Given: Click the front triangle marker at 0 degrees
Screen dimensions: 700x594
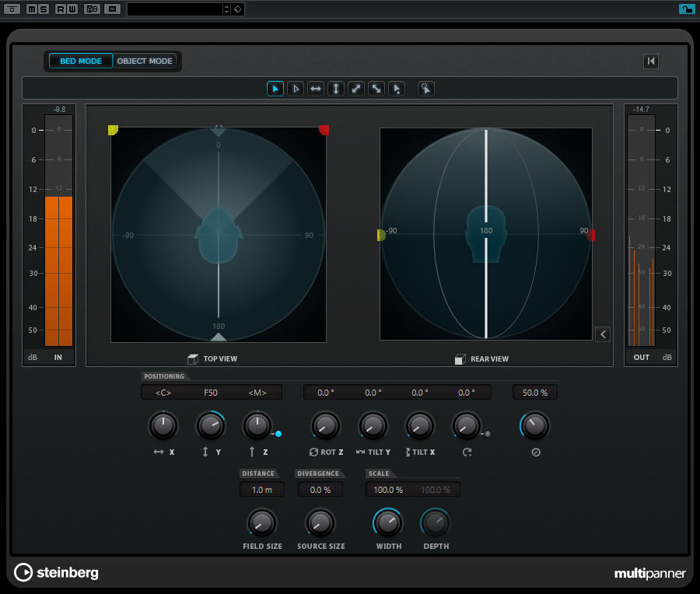Looking at the screenshot, I should [219, 131].
